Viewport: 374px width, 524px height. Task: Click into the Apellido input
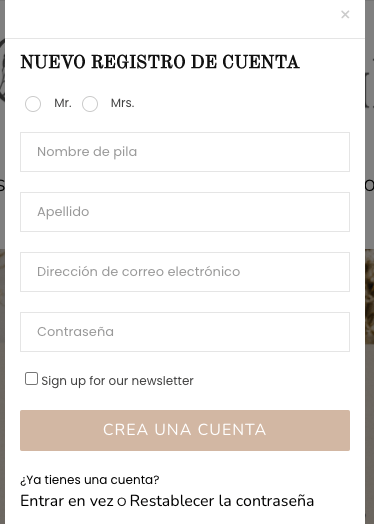185,212
